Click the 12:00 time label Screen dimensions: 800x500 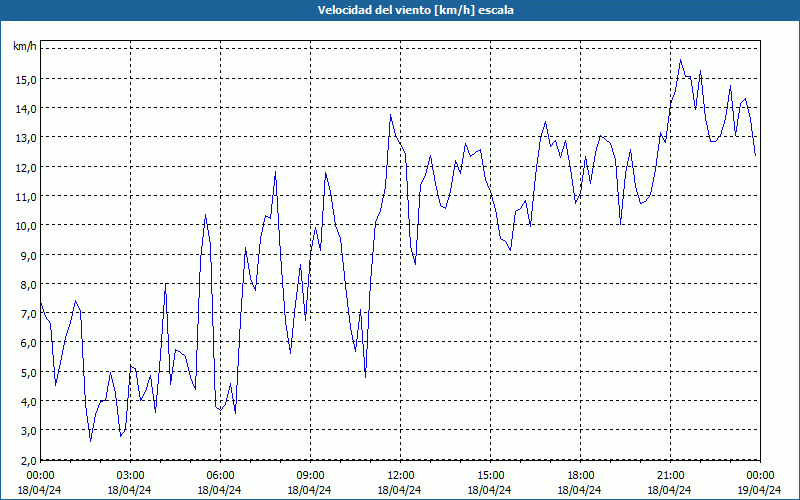[401, 476]
